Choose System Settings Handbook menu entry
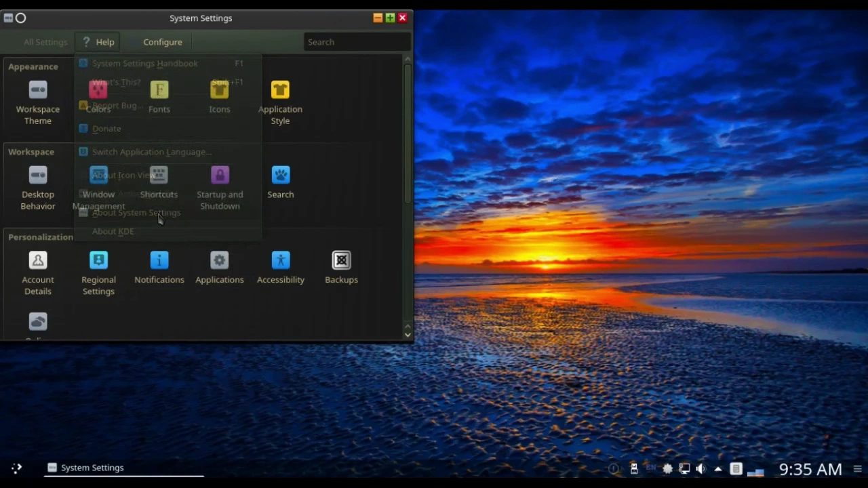Screen dimensions: 868x488 pyautogui.click(x=167, y=63)
